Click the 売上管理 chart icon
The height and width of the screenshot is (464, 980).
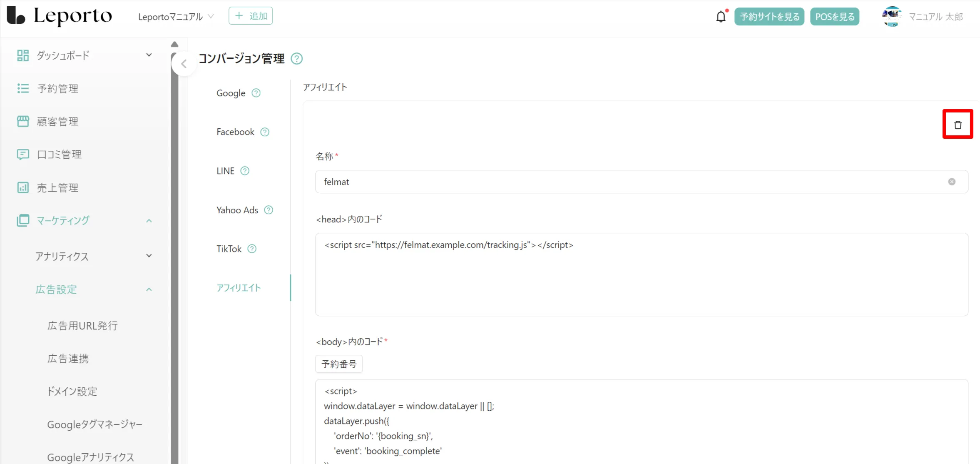coord(23,187)
